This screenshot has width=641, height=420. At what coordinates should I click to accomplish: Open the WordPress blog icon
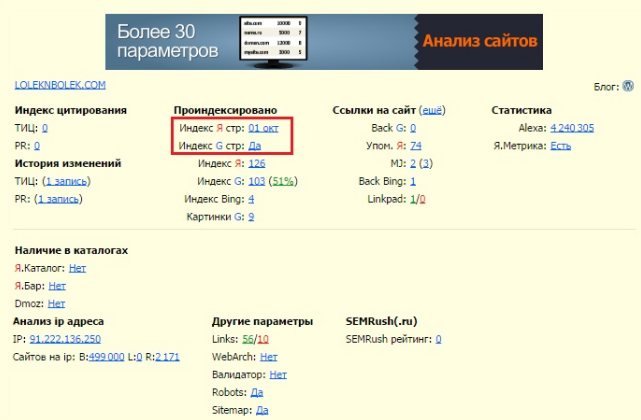point(628,86)
